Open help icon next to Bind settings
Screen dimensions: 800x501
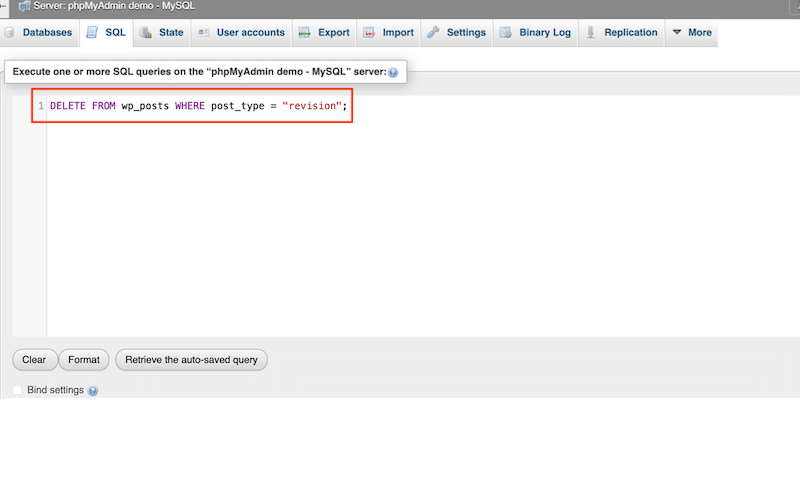93,391
